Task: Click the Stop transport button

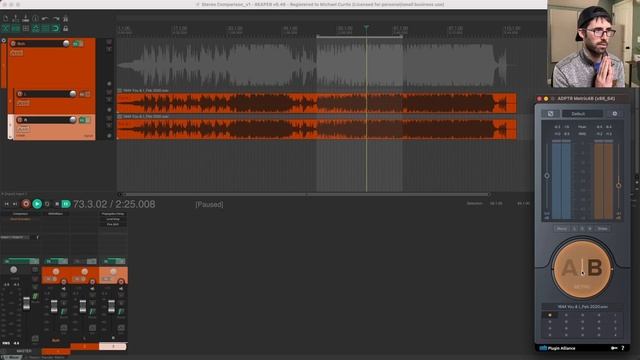Action: click(x=56, y=204)
